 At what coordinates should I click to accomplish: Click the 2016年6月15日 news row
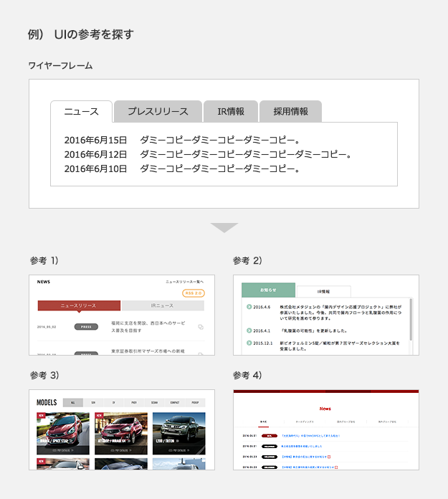[x=182, y=140]
